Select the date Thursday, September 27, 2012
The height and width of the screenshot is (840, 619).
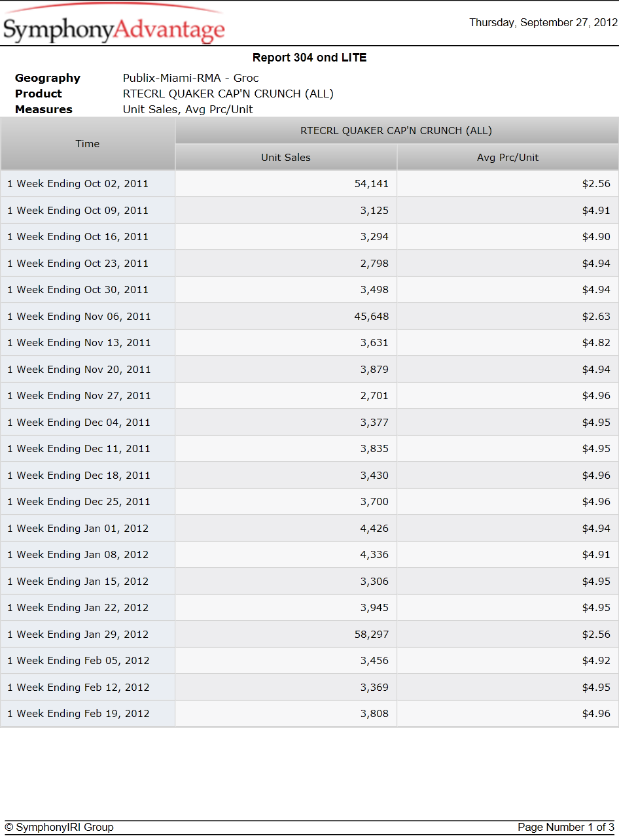[x=543, y=23]
